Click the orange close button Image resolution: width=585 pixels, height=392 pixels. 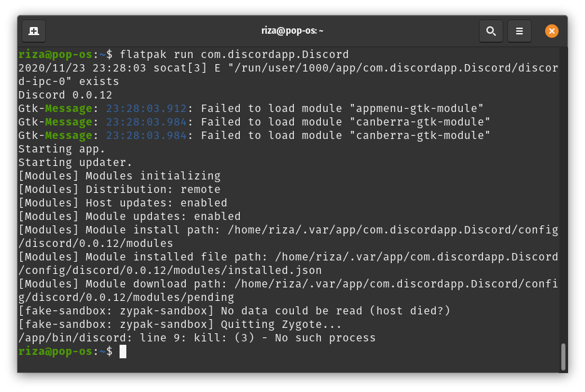[552, 30]
